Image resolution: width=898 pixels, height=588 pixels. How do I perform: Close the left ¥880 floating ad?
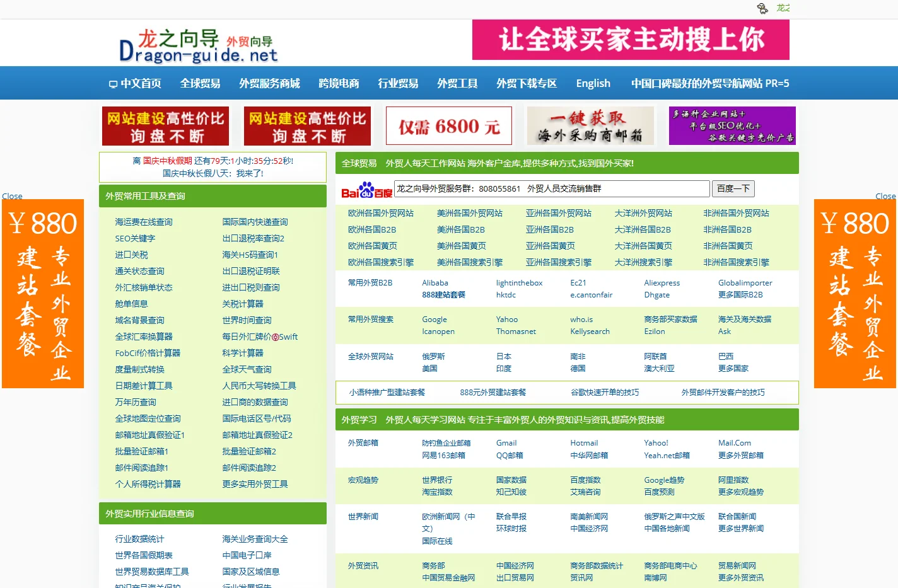(x=12, y=196)
